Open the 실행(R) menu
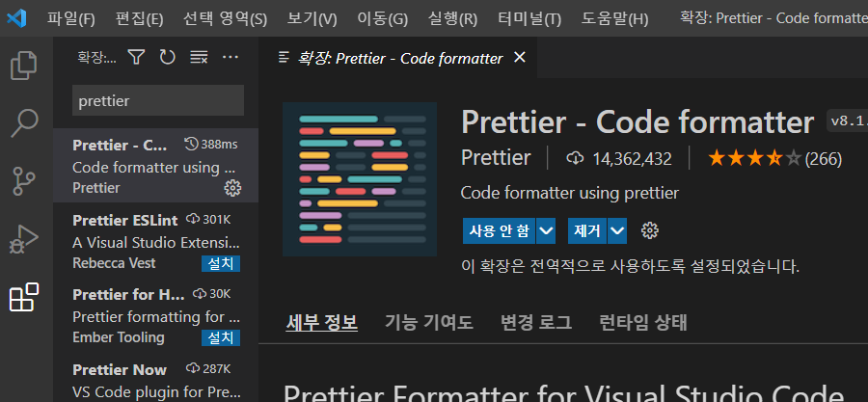The height and width of the screenshot is (402, 868). (x=452, y=19)
